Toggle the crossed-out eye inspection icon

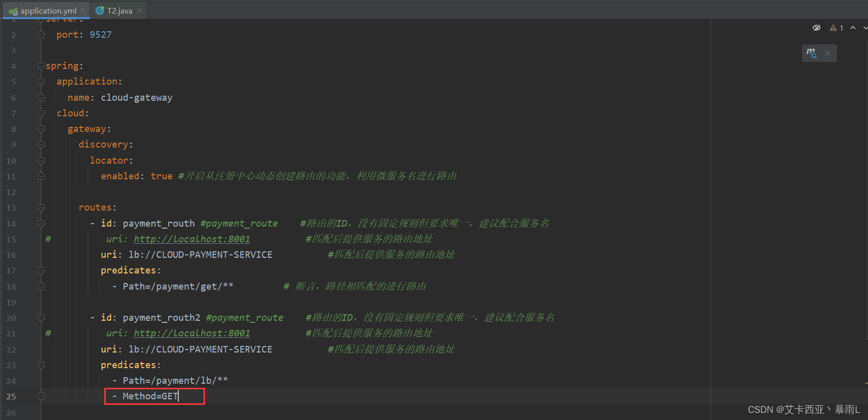point(817,28)
